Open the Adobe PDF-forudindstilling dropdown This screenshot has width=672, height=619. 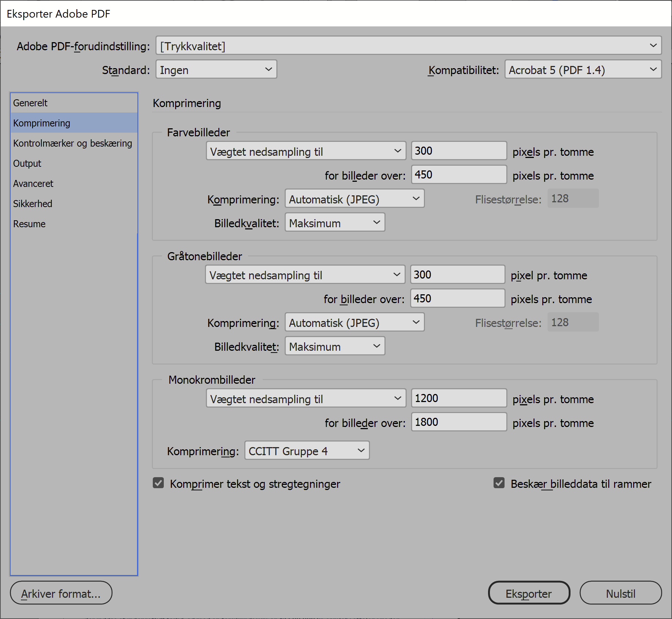coord(407,45)
